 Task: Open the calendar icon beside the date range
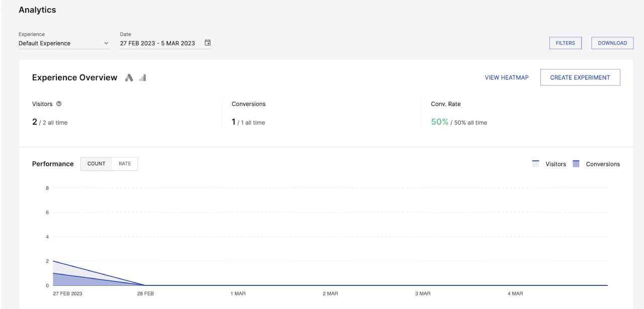click(x=207, y=43)
